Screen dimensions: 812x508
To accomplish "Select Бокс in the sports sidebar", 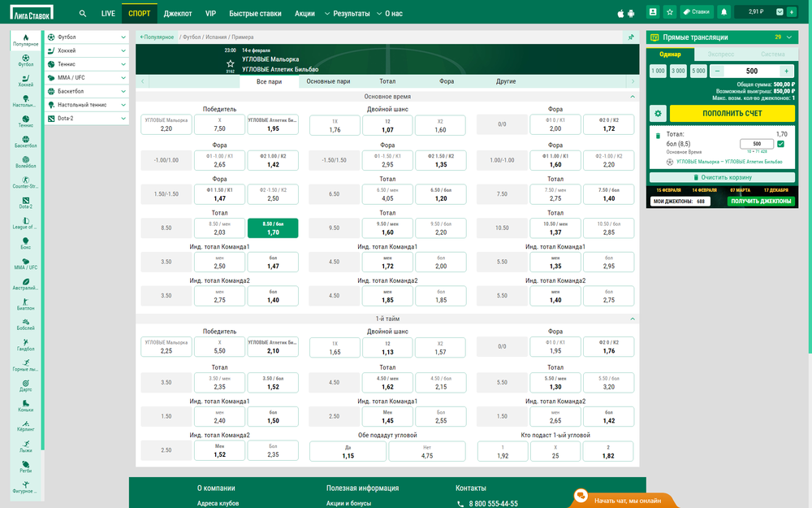I will coord(25,244).
